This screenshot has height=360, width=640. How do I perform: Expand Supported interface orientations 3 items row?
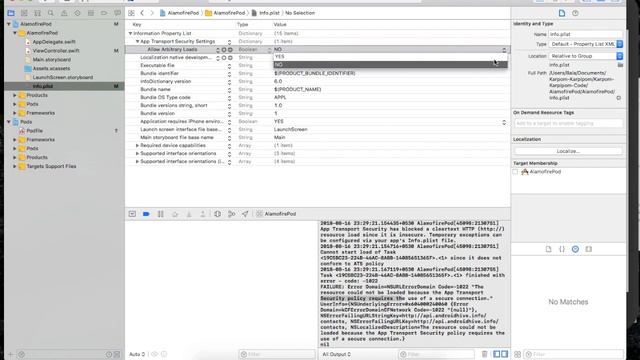(x=138, y=153)
